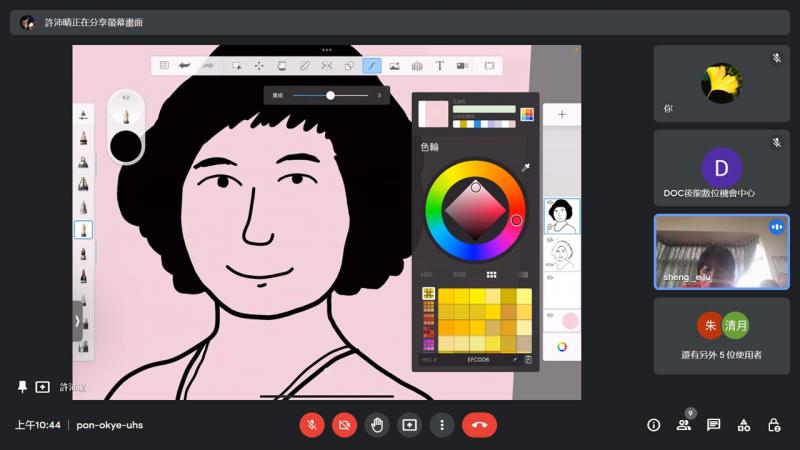Click the DOC participant tile avatar
Screen dimensions: 800x450
pyautogui.click(x=721, y=168)
